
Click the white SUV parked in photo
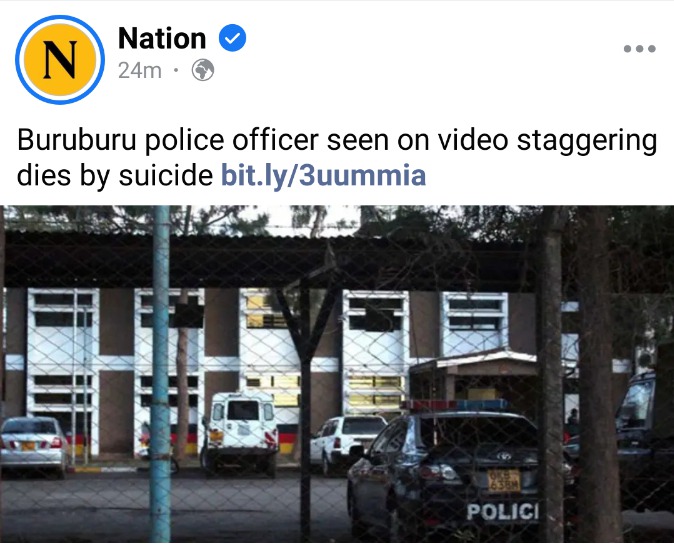point(347,442)
